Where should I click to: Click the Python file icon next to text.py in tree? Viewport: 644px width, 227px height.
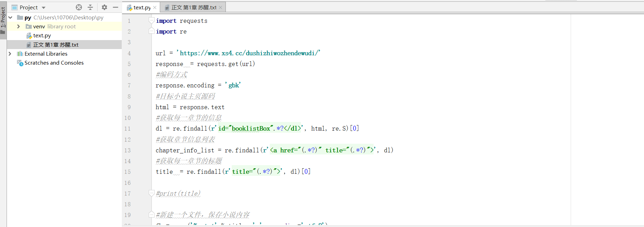(29, 36)
